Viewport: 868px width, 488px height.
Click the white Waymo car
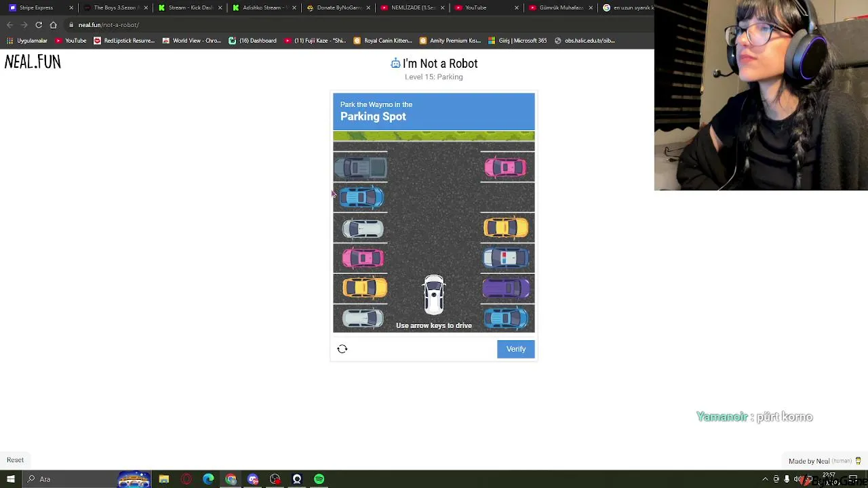click(x=434, y=295)
